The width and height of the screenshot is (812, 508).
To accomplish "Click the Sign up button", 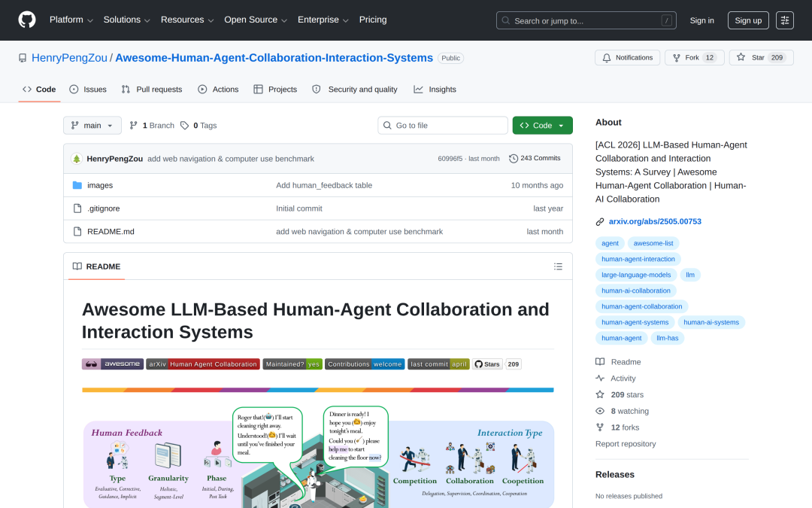I will pyautogui.click(x=748, y=20).
